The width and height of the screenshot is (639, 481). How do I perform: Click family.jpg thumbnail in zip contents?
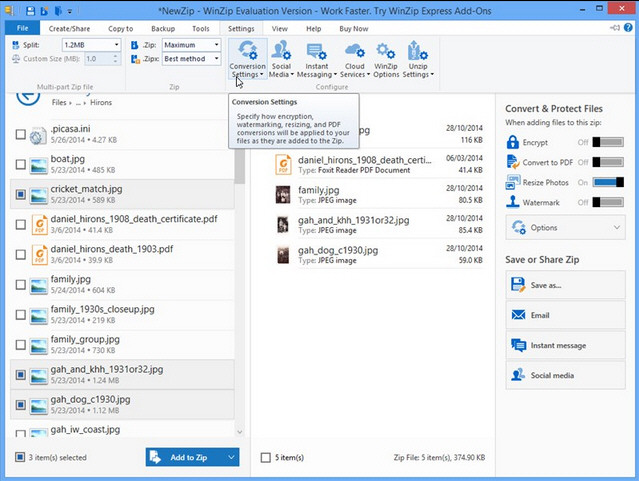tap(283, 194)
